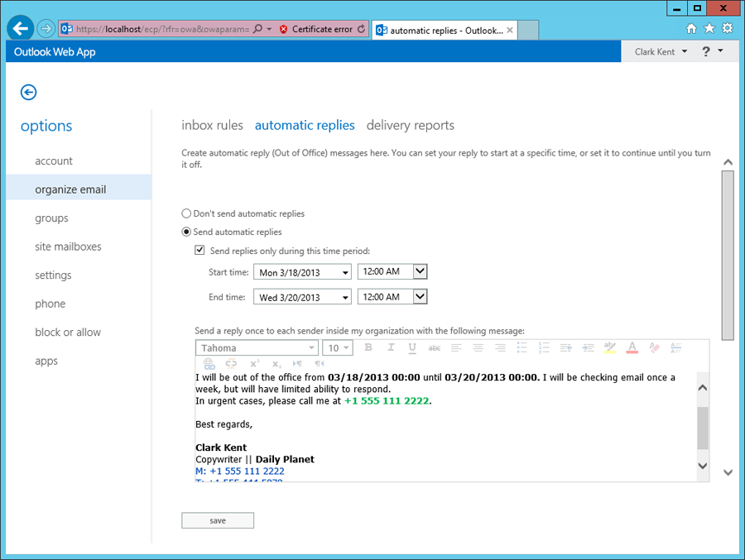
Task: Open browser Favorites star
Action: click(709, 28)
